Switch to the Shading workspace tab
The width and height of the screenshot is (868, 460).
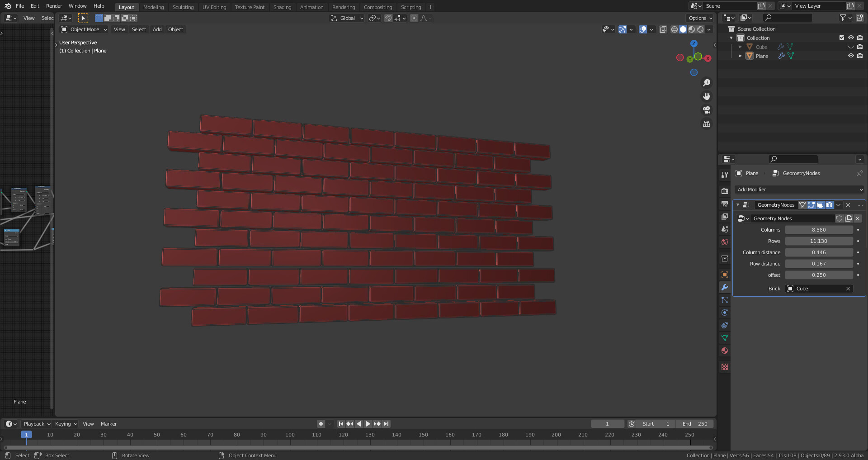(282, 7)
